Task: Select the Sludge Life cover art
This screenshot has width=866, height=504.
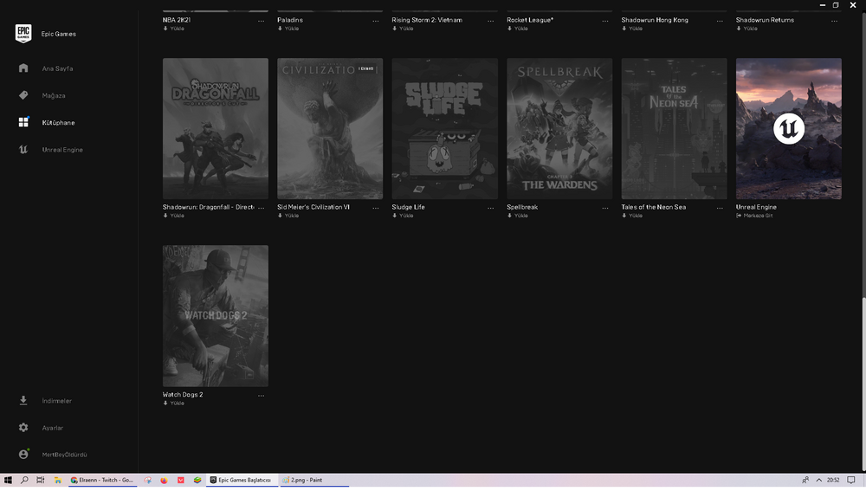Action: (444, 129)
